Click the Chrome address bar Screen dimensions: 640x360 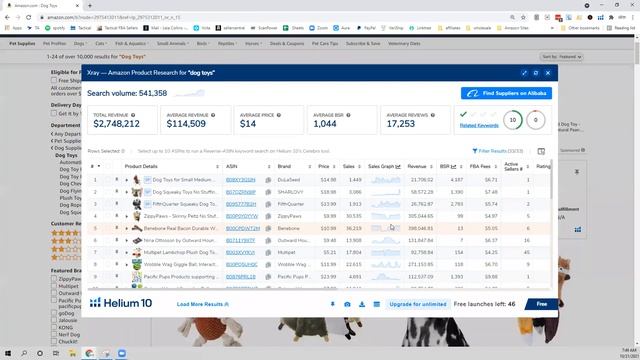coord(273,17)
